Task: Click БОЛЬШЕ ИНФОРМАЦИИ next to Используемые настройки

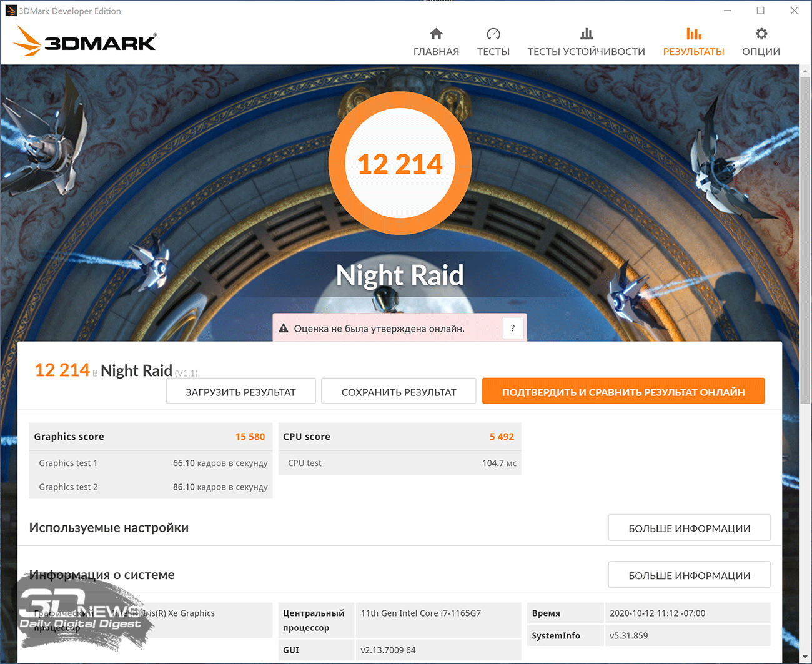Action: 690,528
